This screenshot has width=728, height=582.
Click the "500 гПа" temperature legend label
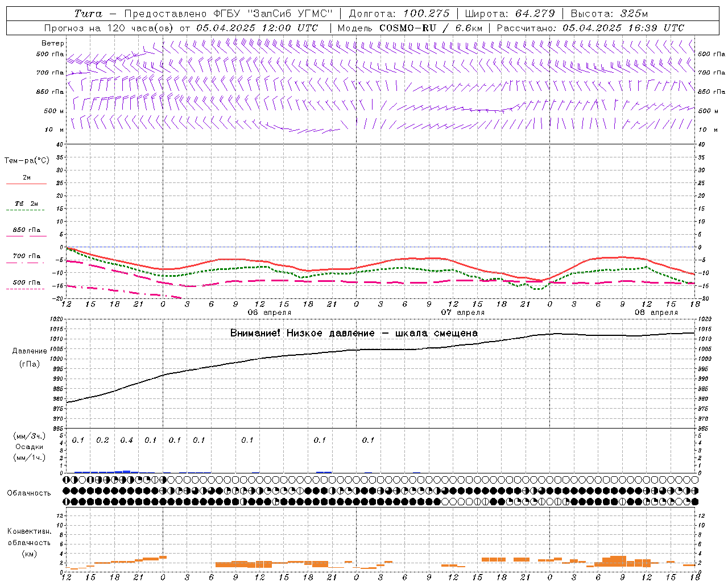[x=27, y=282]
